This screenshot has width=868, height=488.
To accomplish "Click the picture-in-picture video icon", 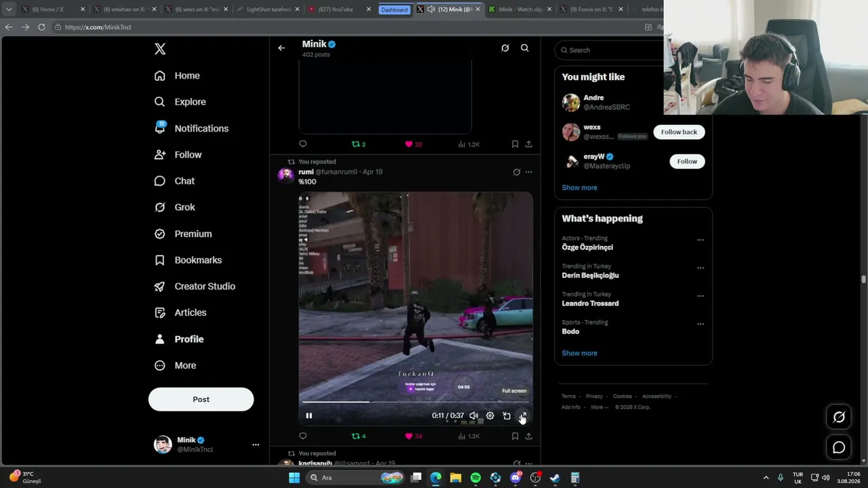I will click(x=507, y=416).
